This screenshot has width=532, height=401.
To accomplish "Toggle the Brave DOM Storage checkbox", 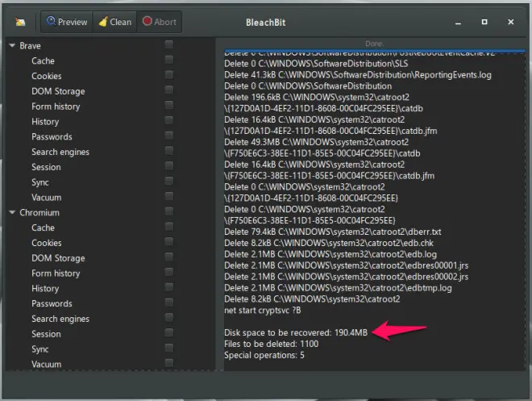I will point(169,90).
